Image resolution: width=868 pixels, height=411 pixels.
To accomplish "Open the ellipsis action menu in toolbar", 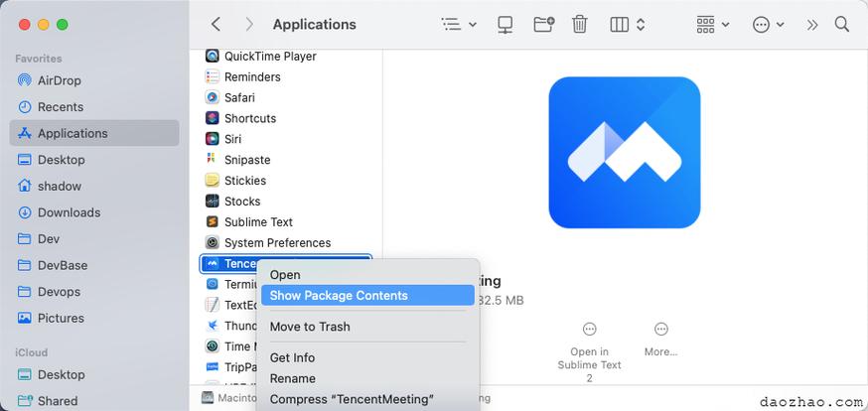I will [x=769, y=25].
